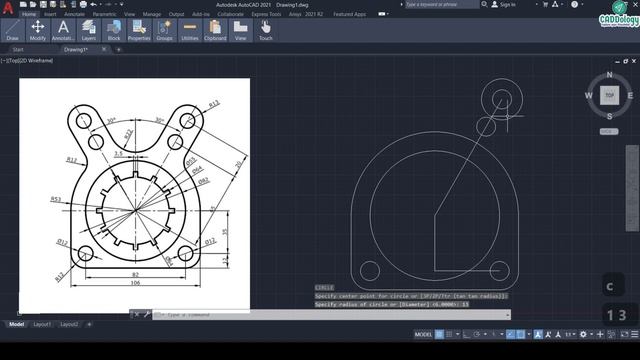Click the MODEL space status bar button

pos(423,334)
